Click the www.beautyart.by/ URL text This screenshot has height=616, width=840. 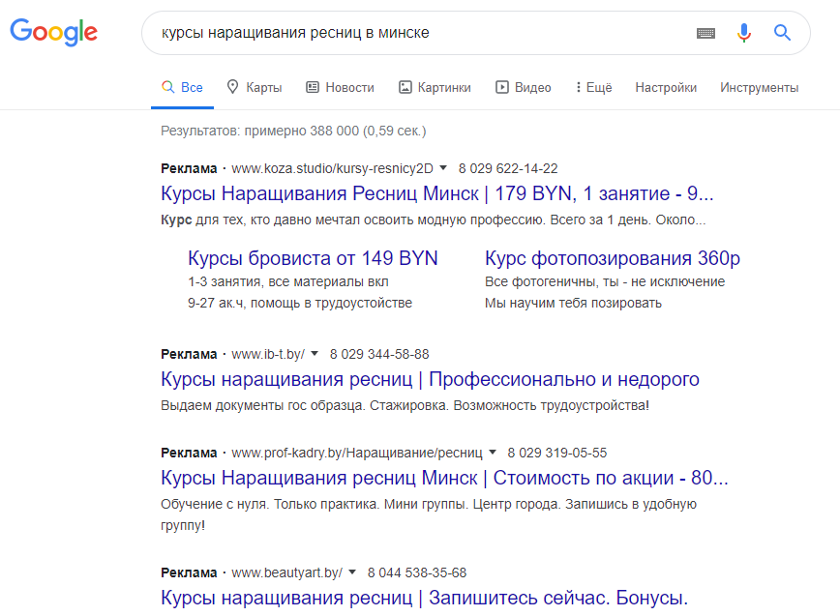(x=286, y=572)
